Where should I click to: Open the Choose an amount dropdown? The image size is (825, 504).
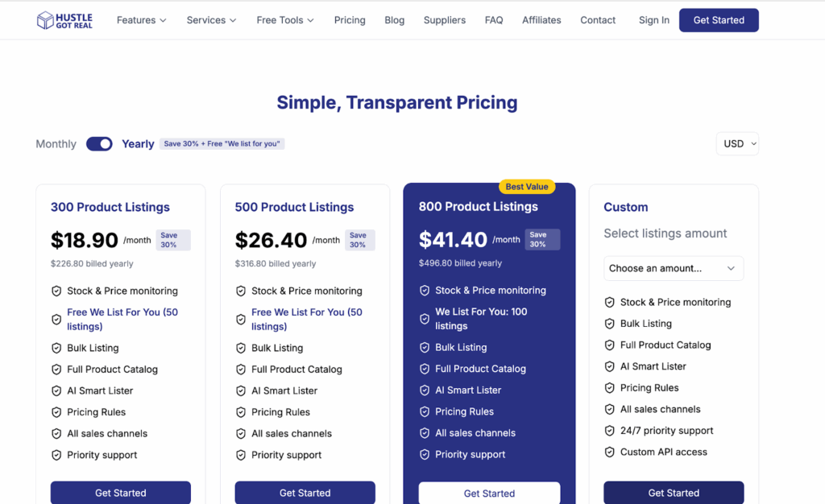(x=674, y=268)
